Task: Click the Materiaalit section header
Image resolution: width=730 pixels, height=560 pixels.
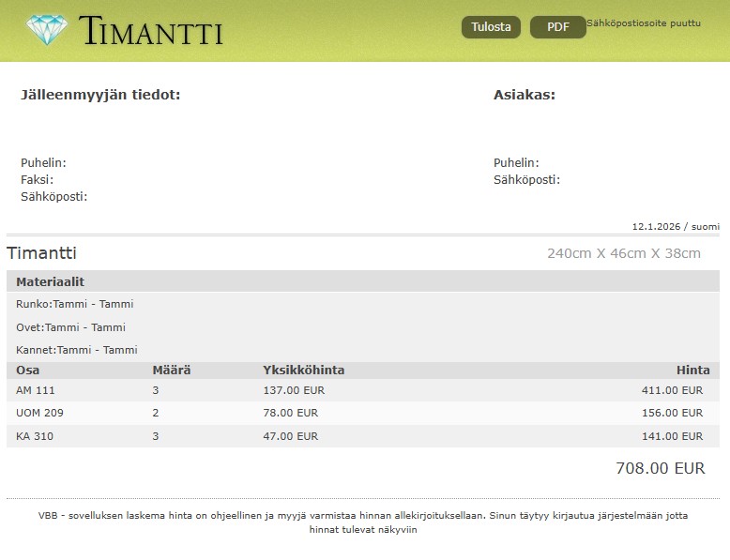Action: click(x=51, y=281)
